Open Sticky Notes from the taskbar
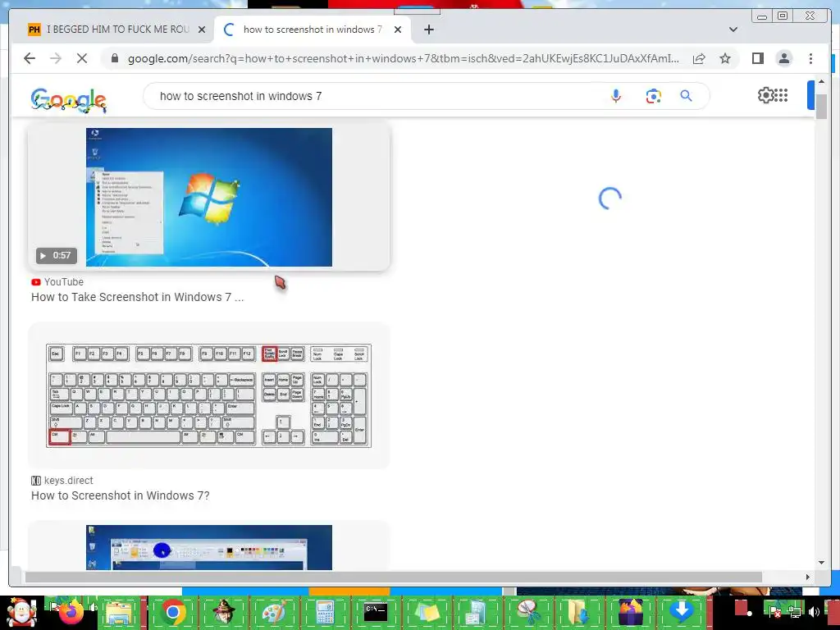 [426, 612]
